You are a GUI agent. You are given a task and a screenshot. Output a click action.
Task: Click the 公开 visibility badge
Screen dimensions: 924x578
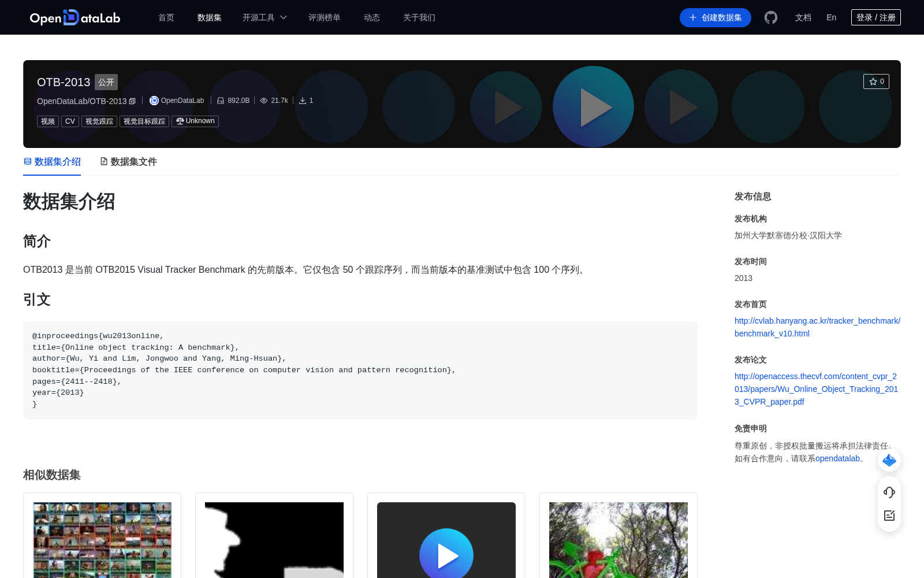tap(106, 82)
